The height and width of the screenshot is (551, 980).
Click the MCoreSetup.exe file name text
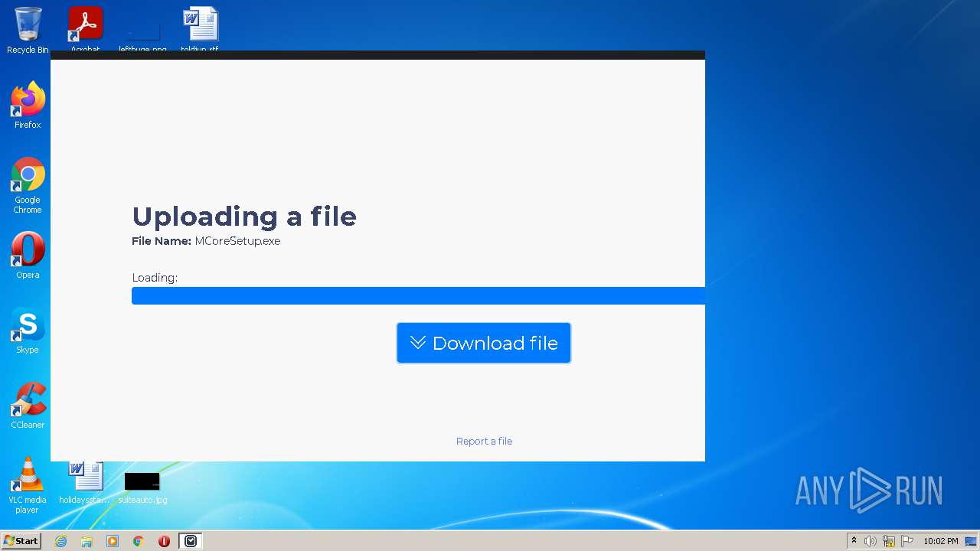coord(237,241)
